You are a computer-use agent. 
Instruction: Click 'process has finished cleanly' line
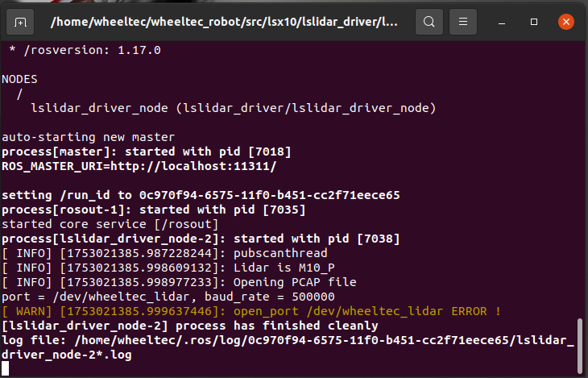[190, 326]
